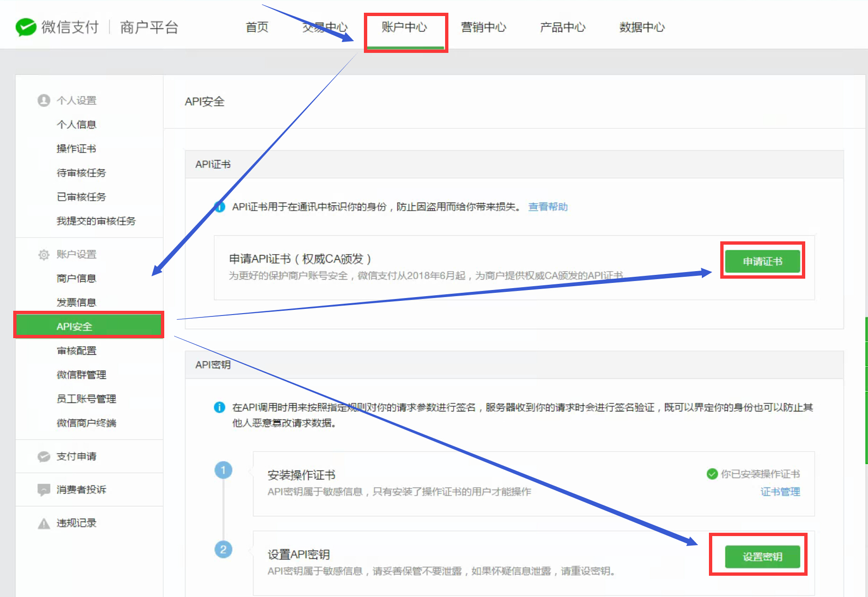Select 商户信息 in sidebar

coord(76,279)
